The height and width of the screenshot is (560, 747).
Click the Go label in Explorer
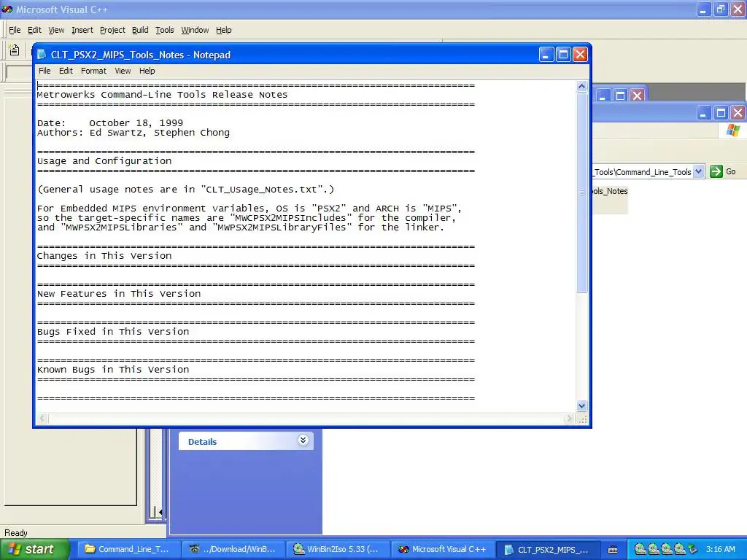coord(731,171)
